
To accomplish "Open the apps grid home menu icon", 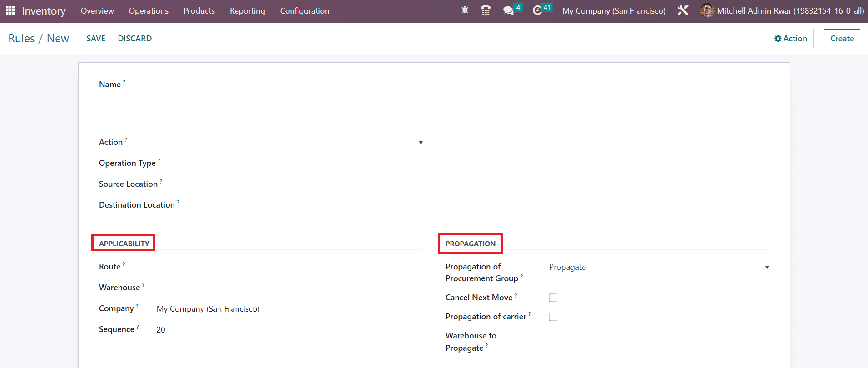I will coord(10,10).
